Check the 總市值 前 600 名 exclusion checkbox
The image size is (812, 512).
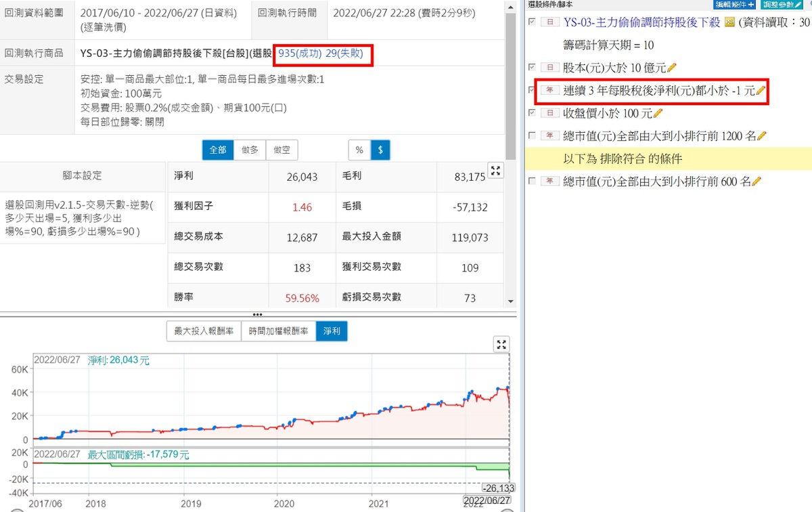532,181
